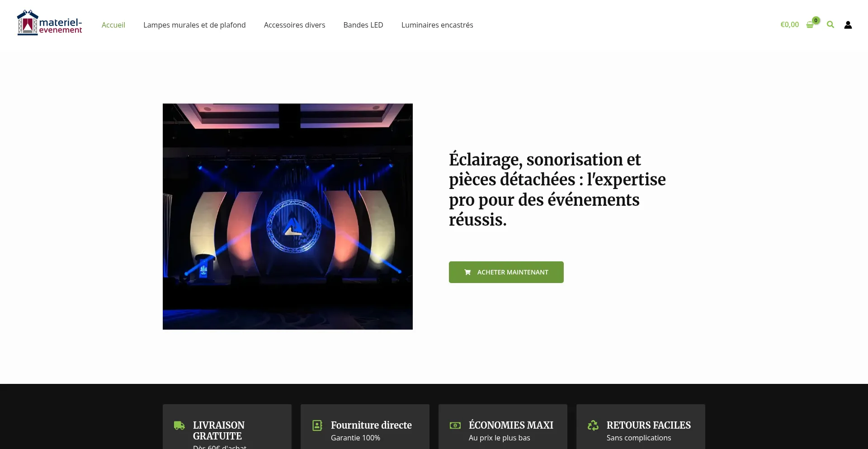868x449 pixels.
Task: Click the ACHETER MAINTENANT button
Action: point(506,272)
